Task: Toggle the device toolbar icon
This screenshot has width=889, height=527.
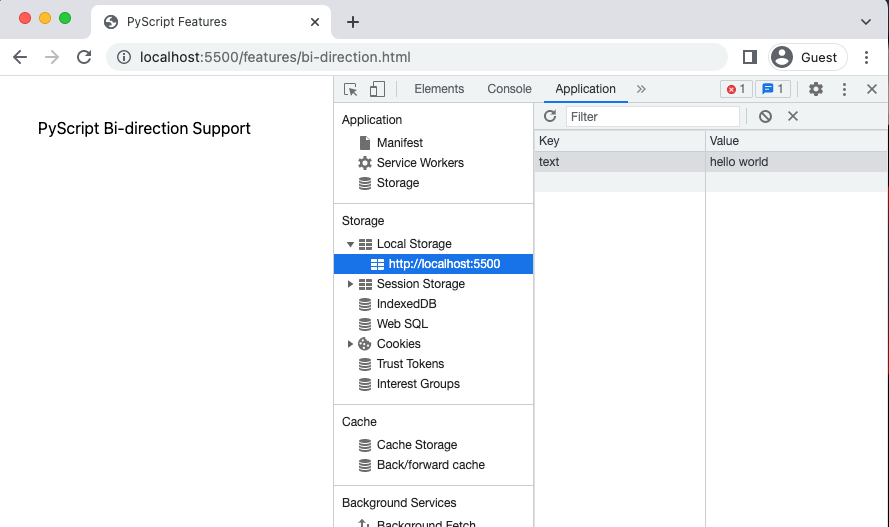Action: pos(377,90)
